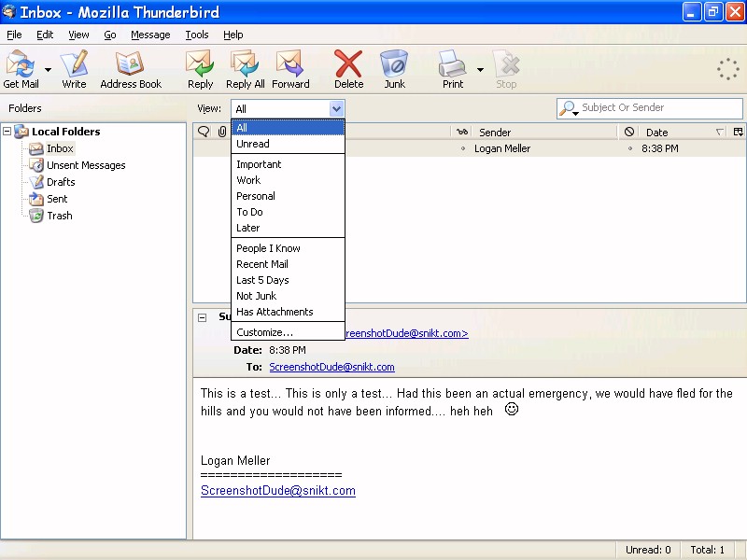Open the Get Mail dropdown arrow
The image size is (747, 560).
coord(48,69)
